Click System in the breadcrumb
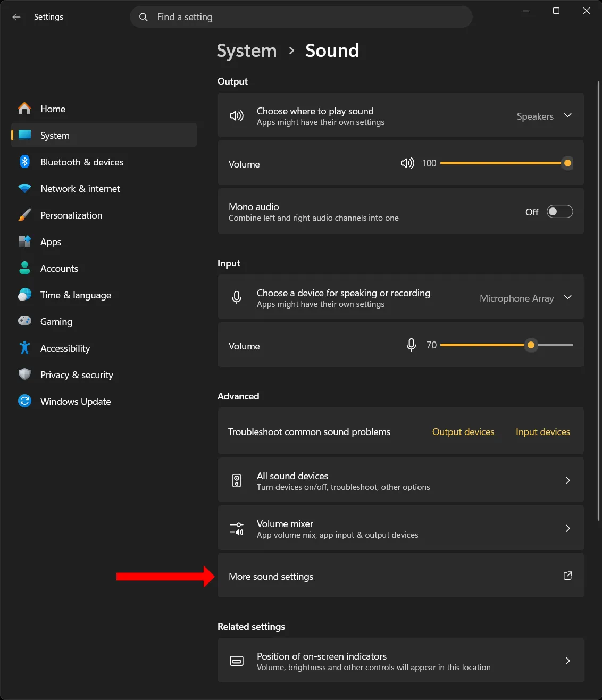 pyautogui.click(x=247, y=51)
